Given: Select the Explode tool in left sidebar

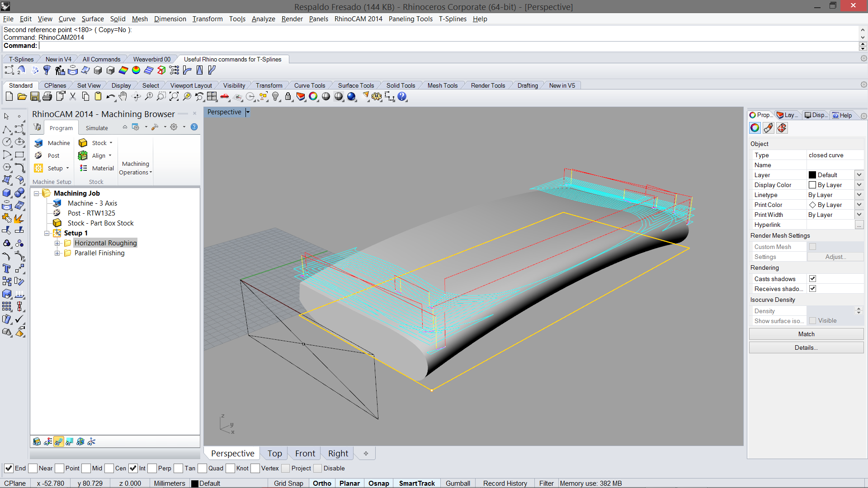Looking at the screenshot, I should [x=19, y=218].
